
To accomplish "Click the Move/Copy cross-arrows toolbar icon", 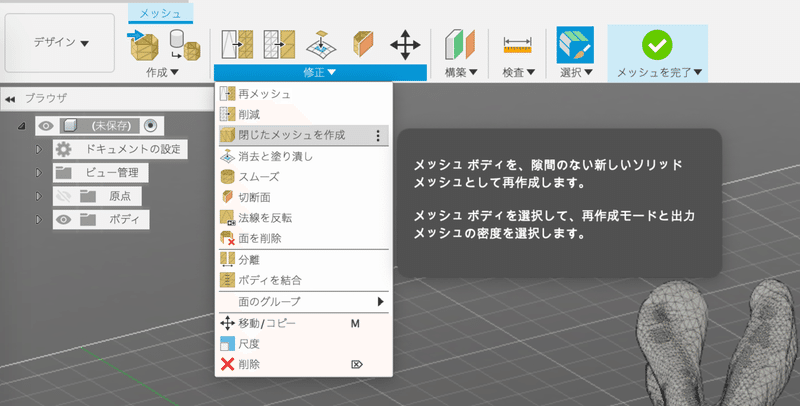I will click(405, 45).
